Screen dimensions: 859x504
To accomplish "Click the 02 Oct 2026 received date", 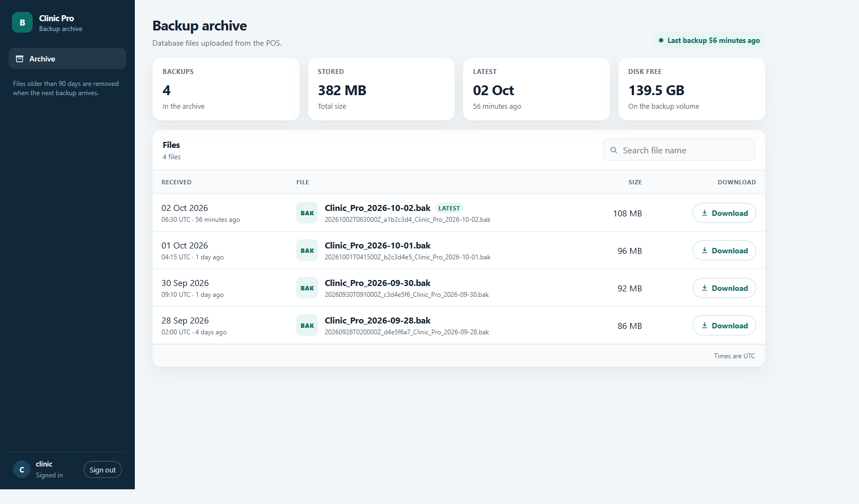I will pos(184,208).
